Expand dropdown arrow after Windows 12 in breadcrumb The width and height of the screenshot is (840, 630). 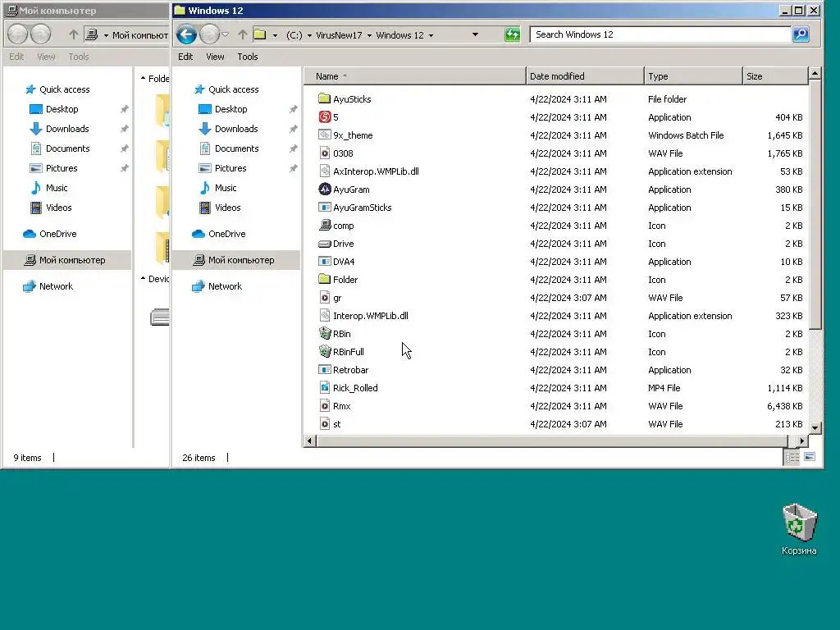(431, 35)
